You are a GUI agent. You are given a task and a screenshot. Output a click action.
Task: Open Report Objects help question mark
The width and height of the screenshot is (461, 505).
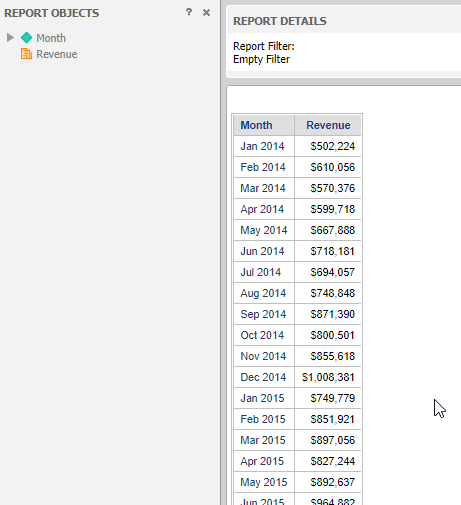click(x=189, y=13)
